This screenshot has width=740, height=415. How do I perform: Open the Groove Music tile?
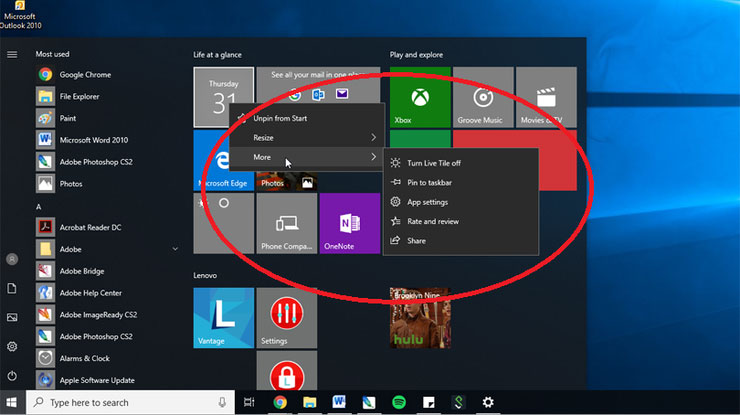[483, 97]
